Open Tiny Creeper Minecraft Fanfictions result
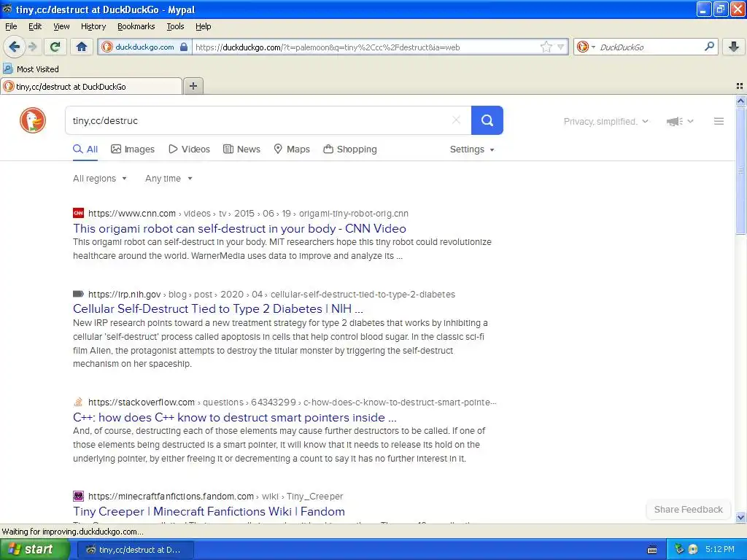747x560 pixels. (x=209, y=511)
